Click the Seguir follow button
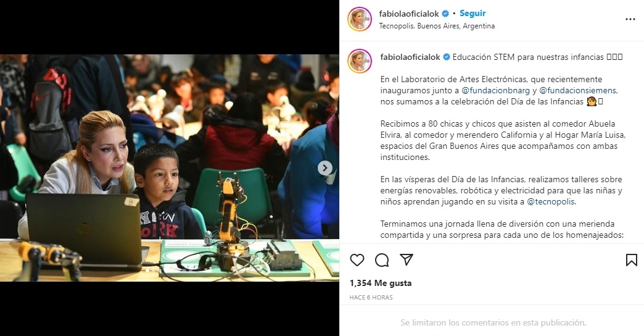Image resolution: width=644 pixels, height=336 pixels. coord(473,13)
